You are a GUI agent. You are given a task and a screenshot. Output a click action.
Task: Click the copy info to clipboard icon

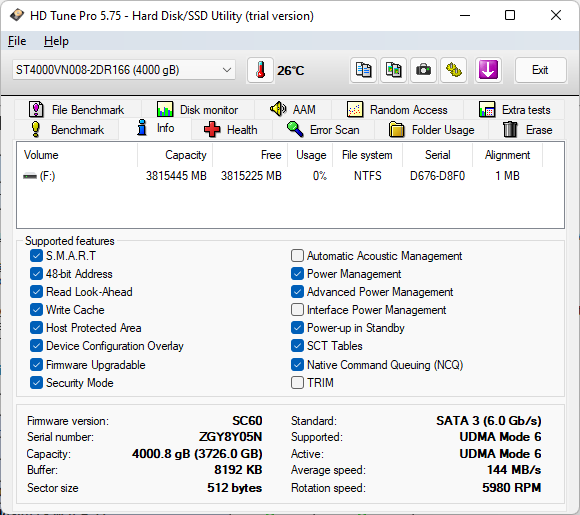tap(364, 70)
